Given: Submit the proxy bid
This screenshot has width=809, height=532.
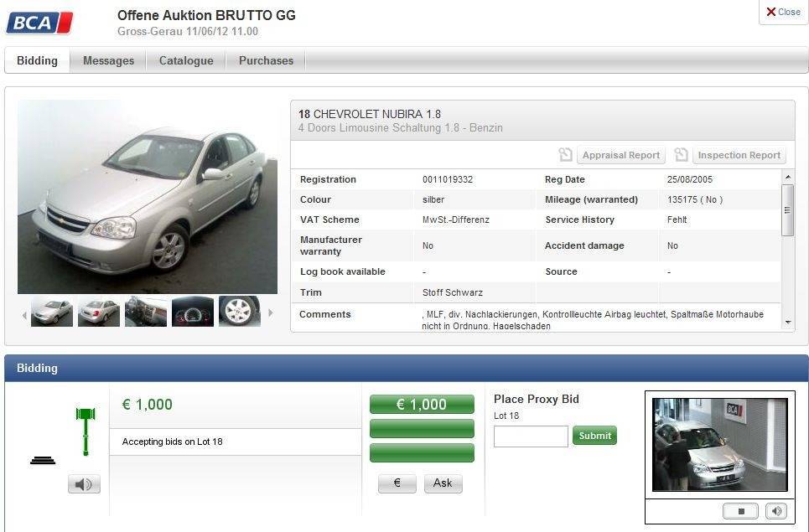Looking at the screenshot, I should tap(594, 436).
